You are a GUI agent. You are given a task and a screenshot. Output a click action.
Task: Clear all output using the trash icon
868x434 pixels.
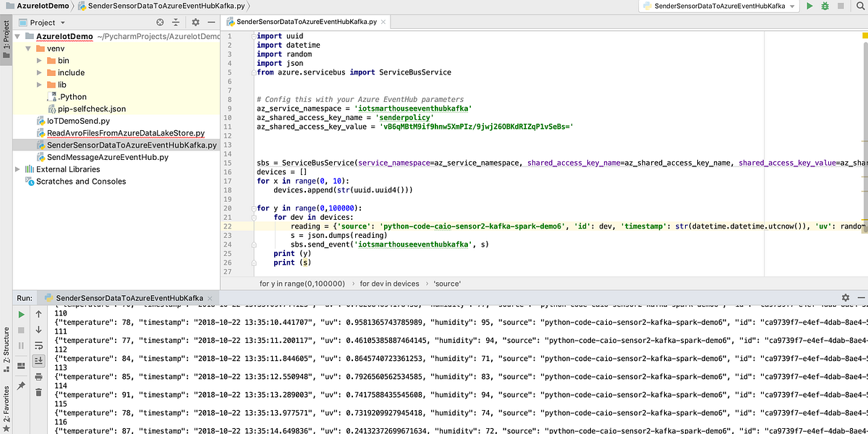pyautogui.click(x=38, y=393)
